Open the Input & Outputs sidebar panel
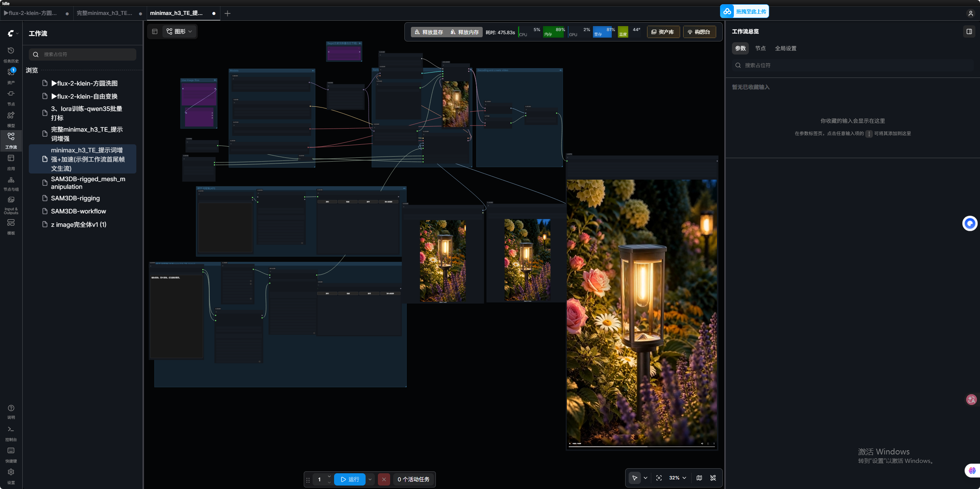This screenshot has width=980, height=489. coord(11,205)
